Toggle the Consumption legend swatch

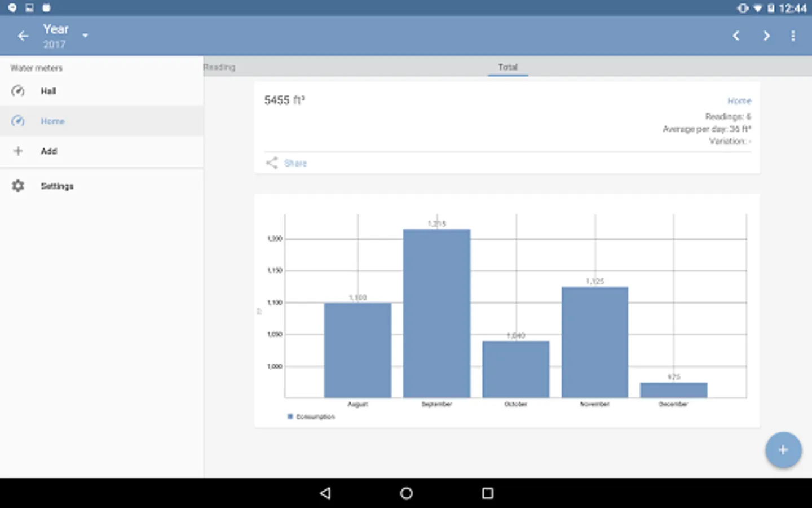point(290,417)
